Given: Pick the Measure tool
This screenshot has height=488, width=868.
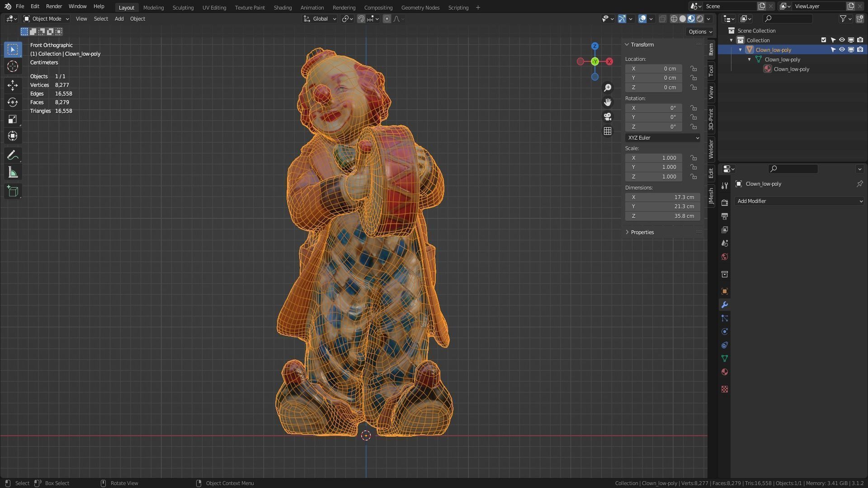Looking at the screenshot, I should (13, 173).
